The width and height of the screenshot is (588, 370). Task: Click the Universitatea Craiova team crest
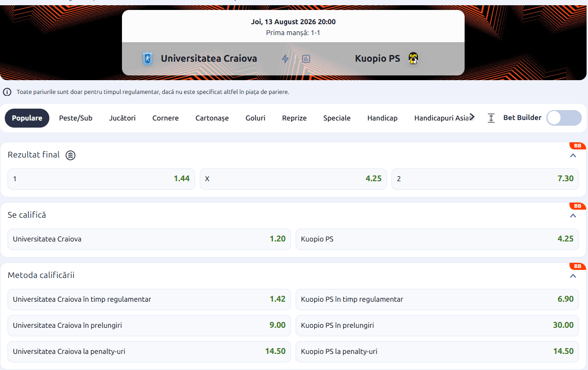pos(148,59)
